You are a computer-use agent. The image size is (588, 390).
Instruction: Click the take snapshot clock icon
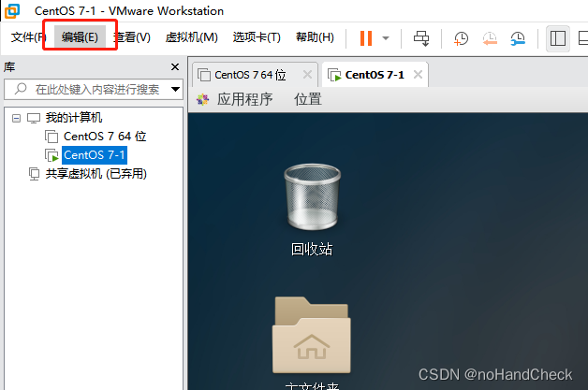coord(461,38)
